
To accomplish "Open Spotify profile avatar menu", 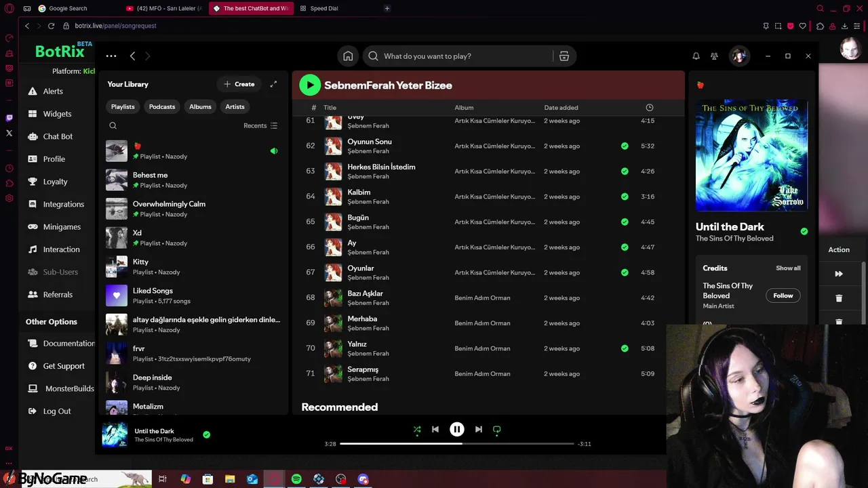I will pos(738,56).
